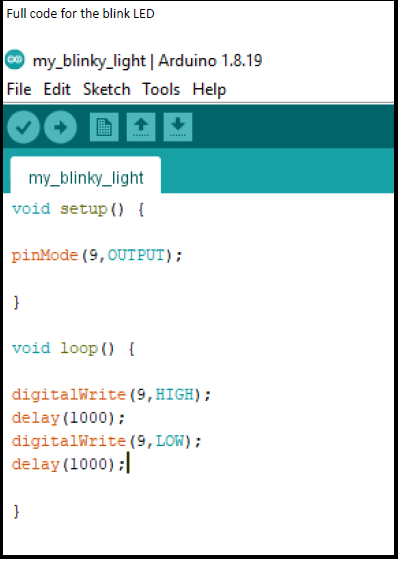Click the window title 'my_blinky_light | Arduino 1.8.19'
This screenshot has height=561, width=399.
click(147, 60)
